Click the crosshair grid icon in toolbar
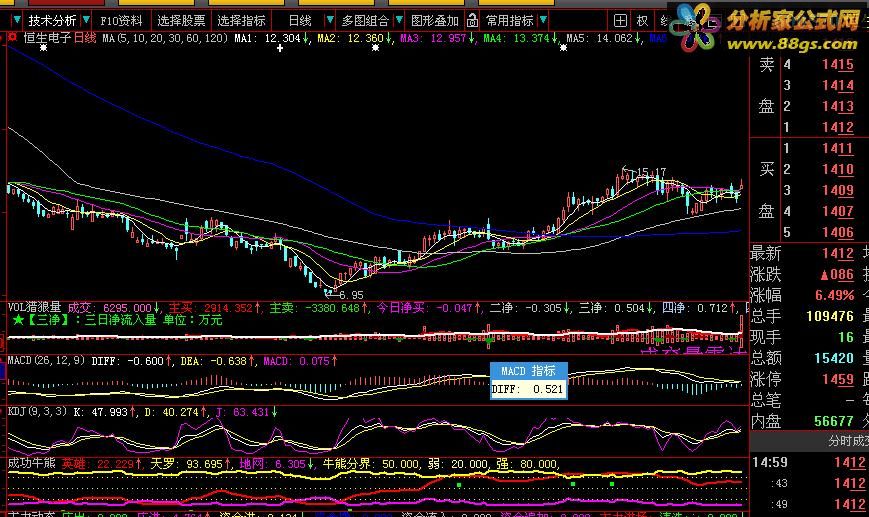This screenshot has height=517, width=869. 620,21
